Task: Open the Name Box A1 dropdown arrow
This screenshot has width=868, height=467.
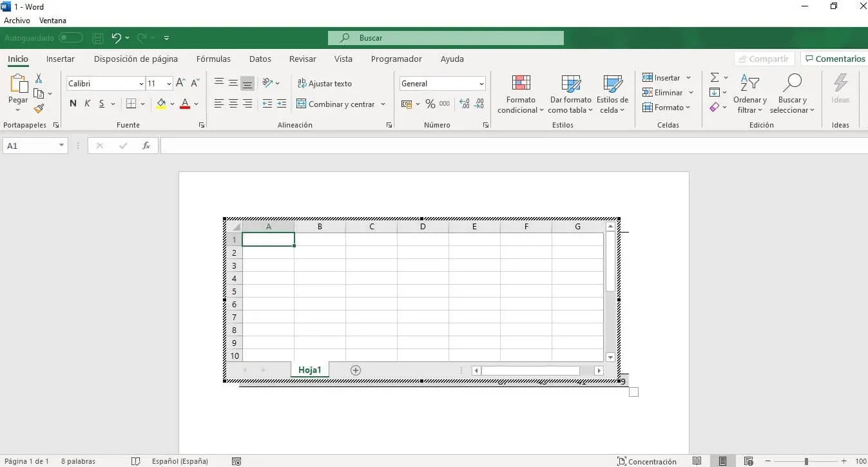Action: pyautogui.click(x=62, y=146)
